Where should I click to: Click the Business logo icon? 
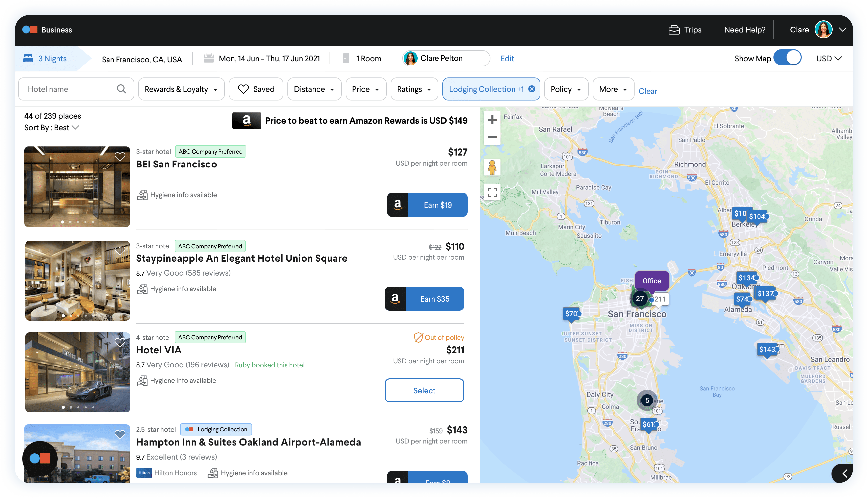[30, 30]
